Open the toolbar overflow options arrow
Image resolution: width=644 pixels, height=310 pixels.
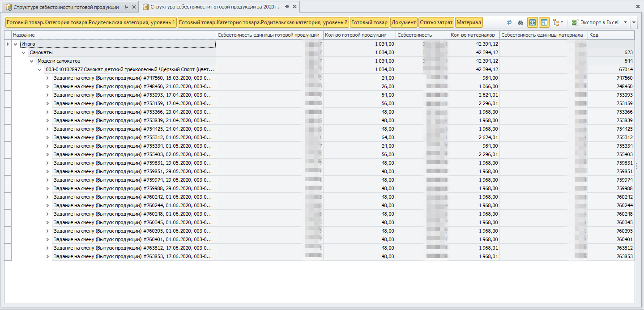click(x=634, y=22)
